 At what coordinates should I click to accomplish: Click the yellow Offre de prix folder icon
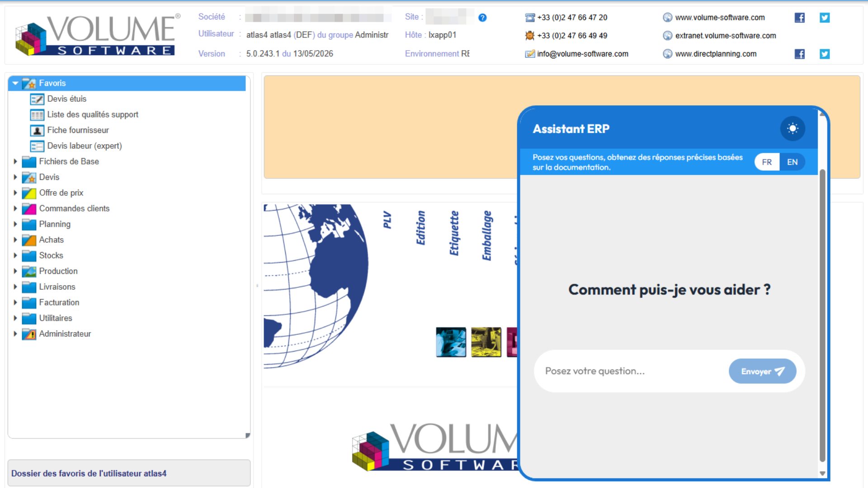click(29, 193)
